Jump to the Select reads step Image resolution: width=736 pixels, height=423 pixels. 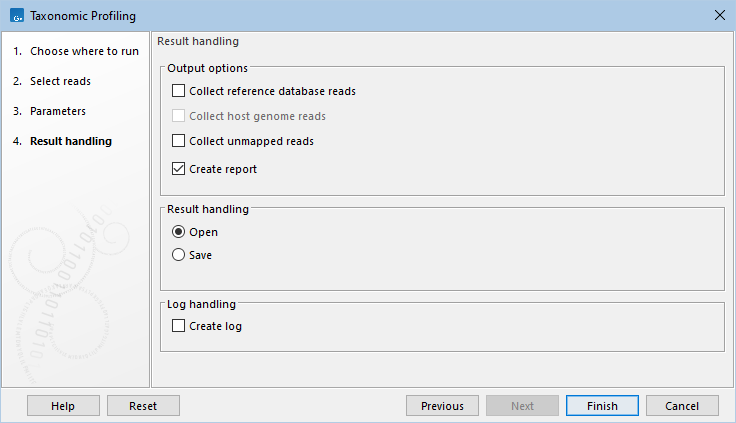point(60,81)
